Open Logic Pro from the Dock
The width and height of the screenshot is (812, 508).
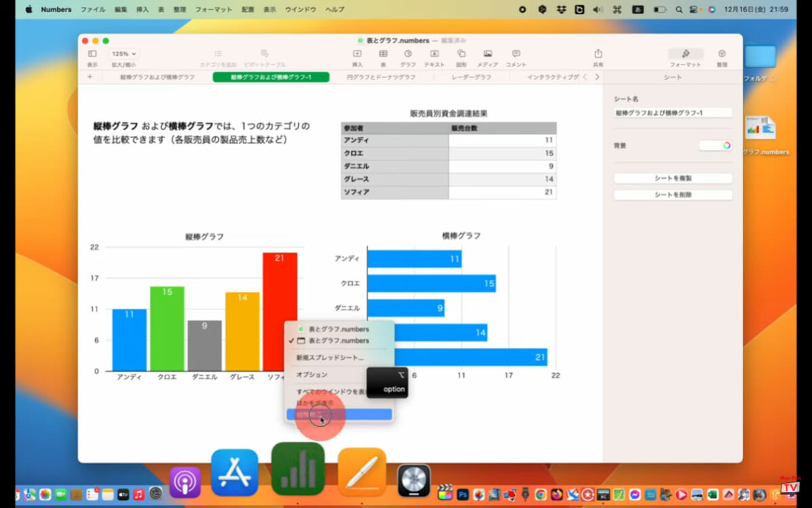click(x=414, y=481)
